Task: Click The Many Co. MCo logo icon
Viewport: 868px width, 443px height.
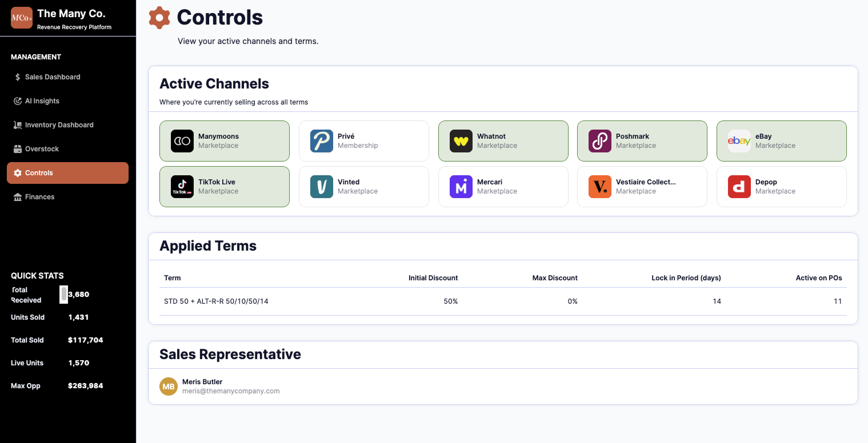Action: pos(22,18)
